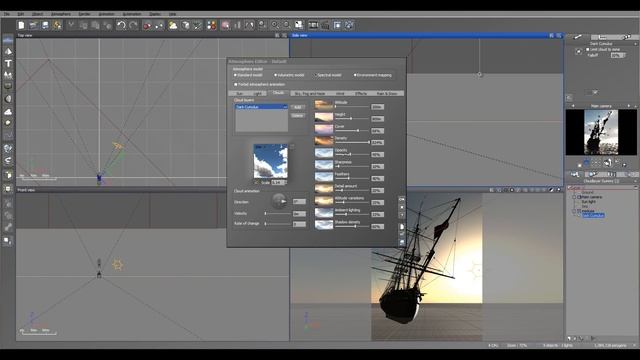Select Sun light in the world browser
Screen dimensions: 640x360
coord(589,202)
